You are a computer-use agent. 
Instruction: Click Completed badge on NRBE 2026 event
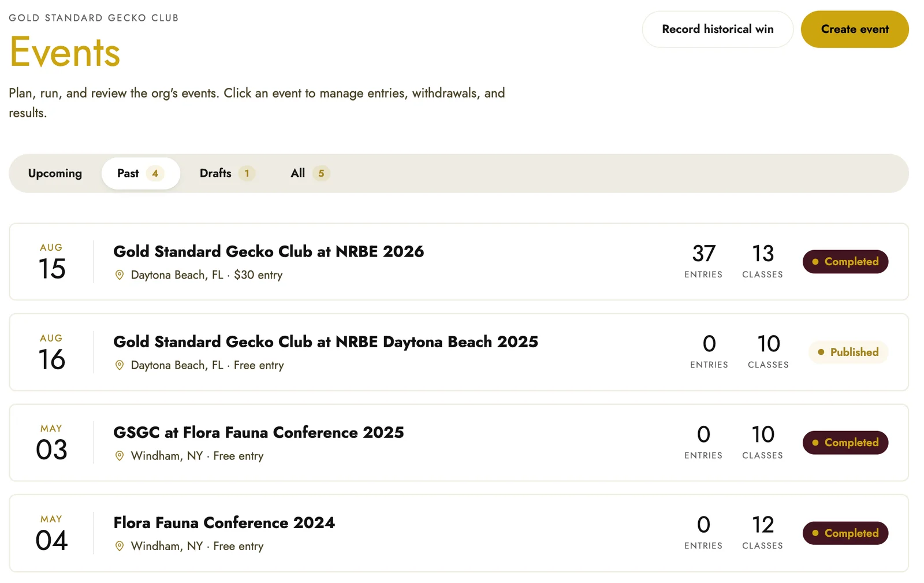coord(845,262)
